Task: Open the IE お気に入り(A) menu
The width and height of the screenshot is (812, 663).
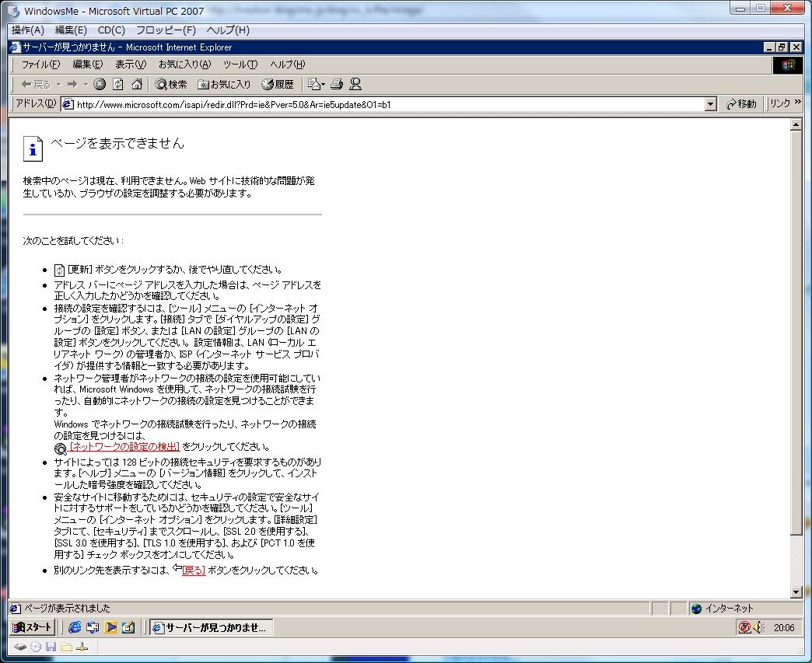Action: pyautogui.click(x=185, y=65)
